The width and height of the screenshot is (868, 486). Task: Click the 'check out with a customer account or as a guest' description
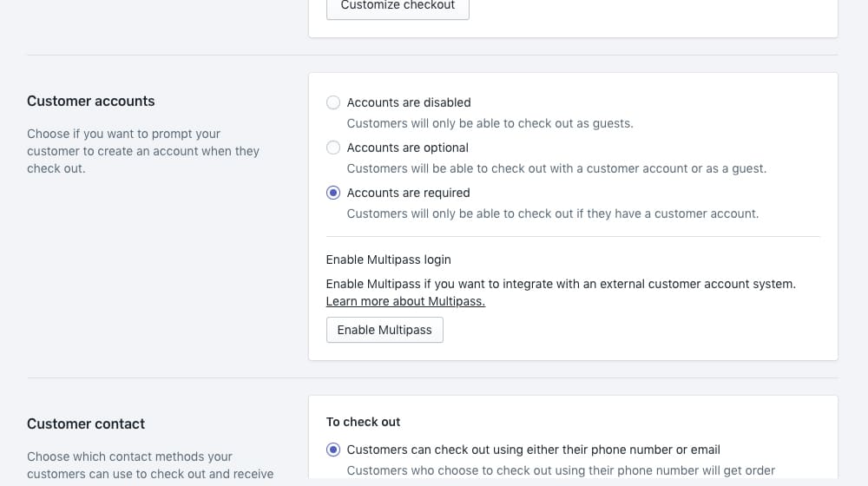(x=557, y=168)
